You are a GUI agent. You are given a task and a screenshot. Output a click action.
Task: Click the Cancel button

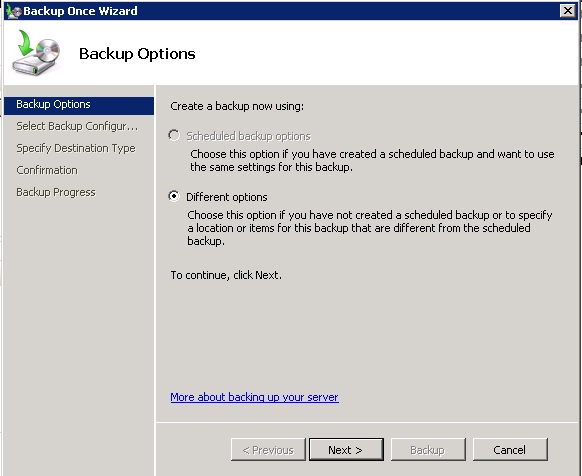click(510, 449)
